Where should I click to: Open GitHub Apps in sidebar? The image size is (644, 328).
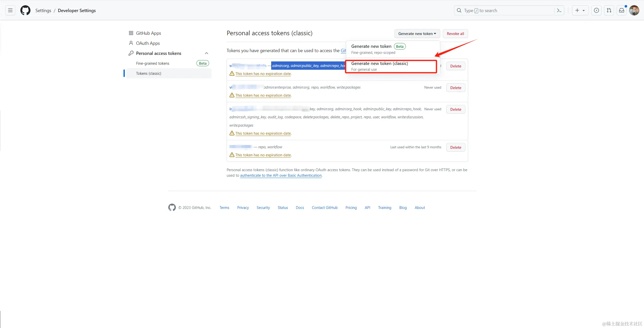point(148,33)
